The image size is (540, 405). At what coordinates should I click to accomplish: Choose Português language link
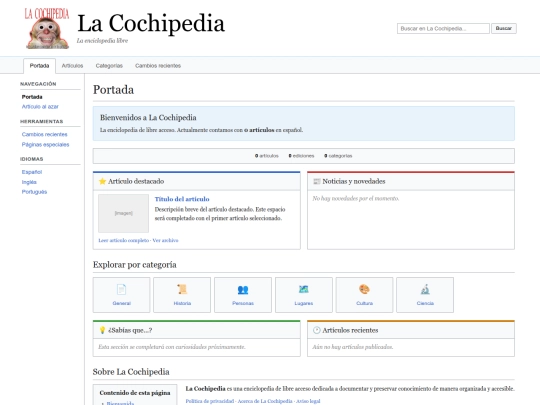[x=34, y=192]
